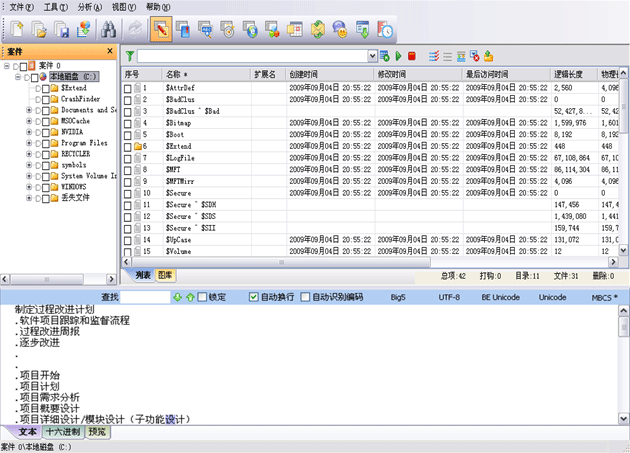Image resolution: width=630 pixels, height=453 pixels.
Task: Expand the 丢失文件 tree node
Action: (x=29, y=198)
